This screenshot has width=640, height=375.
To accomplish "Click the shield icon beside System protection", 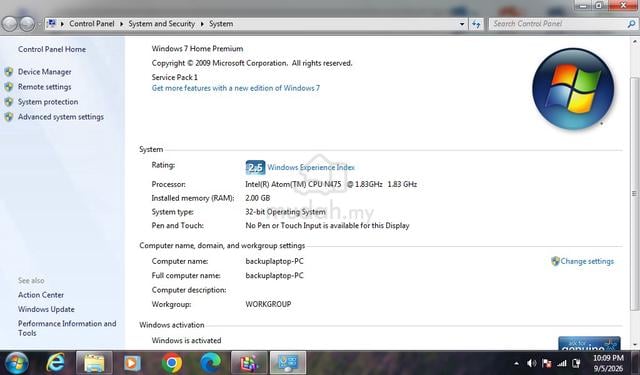I will click(x=9, y=102).
